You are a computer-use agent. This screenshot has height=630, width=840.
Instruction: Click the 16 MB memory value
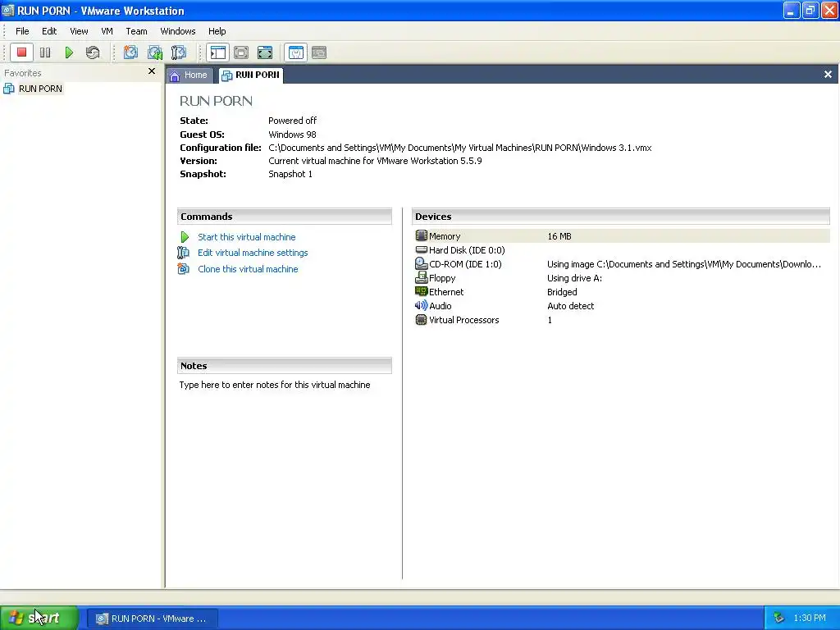559,236
